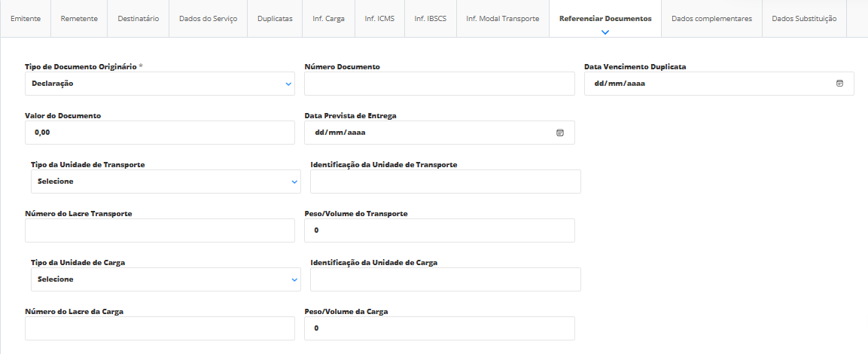Switch to the Dados Substituição tab

pyautogui.click(x=804, y=19)
